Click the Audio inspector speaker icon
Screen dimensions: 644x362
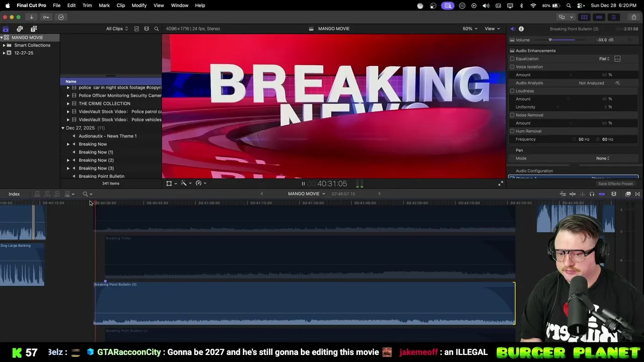point(512,29)
